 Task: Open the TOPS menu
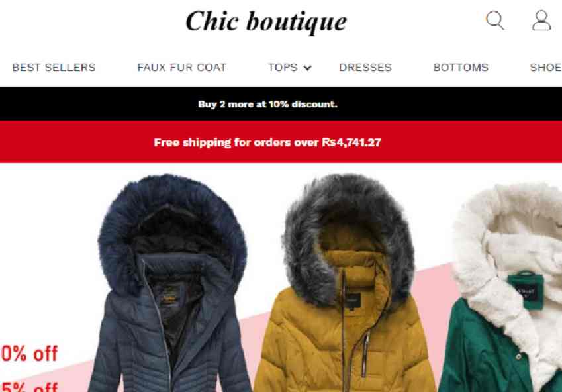tap(283, 67)
